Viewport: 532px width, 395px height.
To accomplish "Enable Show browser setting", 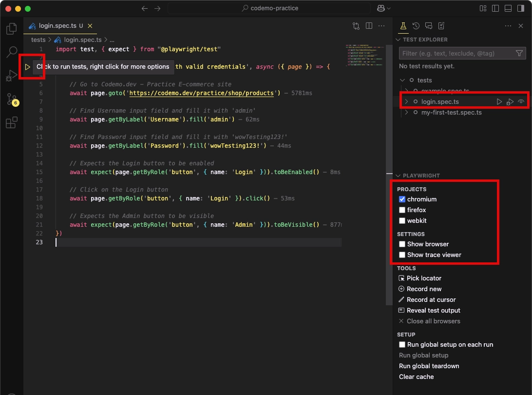I will tap(402, 244).
